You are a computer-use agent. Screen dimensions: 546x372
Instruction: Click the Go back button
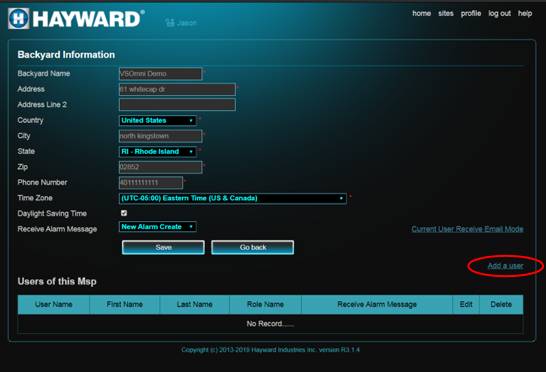[252, 247]
